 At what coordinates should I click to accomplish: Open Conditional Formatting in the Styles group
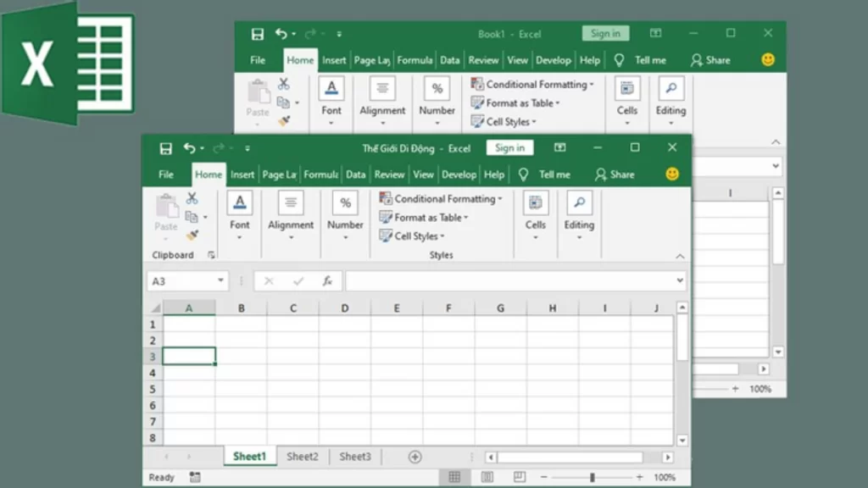coord(440,198)
